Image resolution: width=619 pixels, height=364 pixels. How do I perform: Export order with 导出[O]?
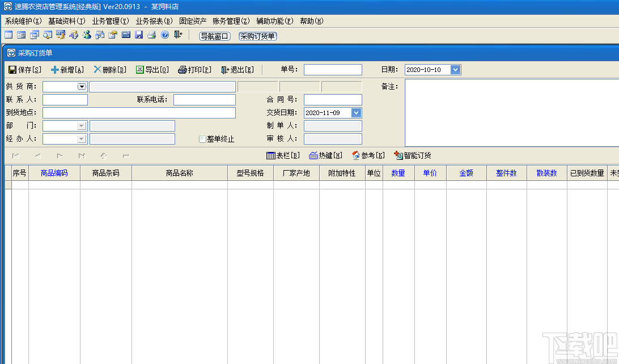coord(152,70)
